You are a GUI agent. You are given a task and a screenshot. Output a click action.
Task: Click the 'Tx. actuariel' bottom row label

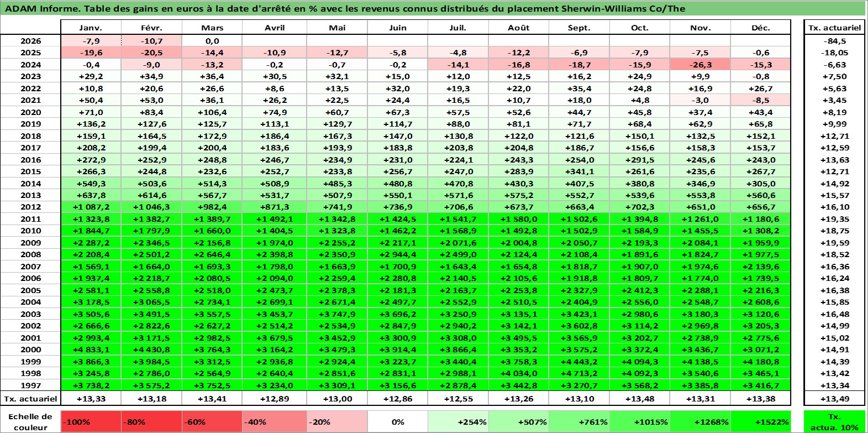(x=30, y=399)
